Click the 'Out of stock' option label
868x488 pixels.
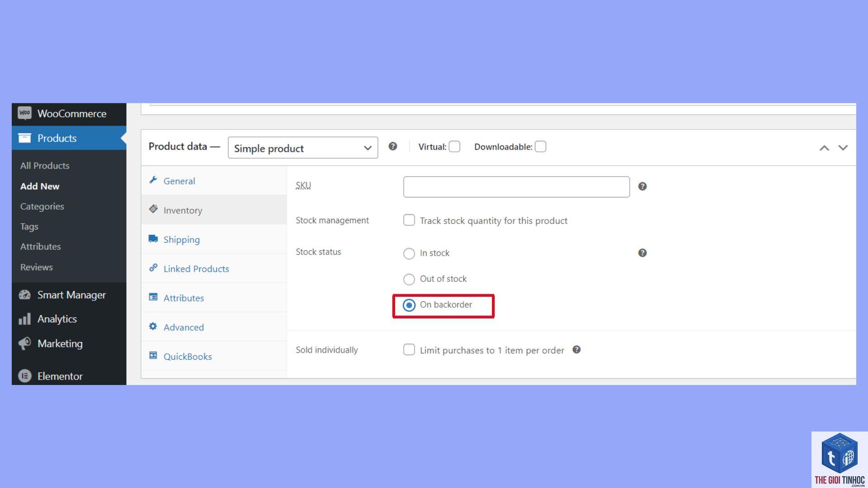coord(443,279)
